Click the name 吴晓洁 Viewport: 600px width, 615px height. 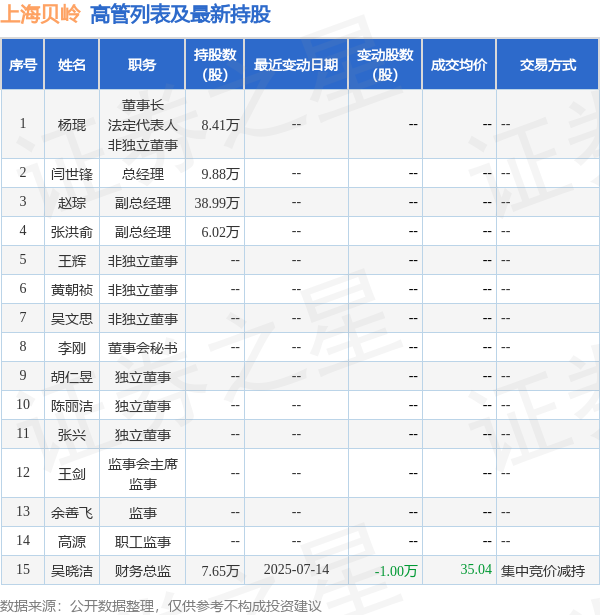(x=72, y=571)
